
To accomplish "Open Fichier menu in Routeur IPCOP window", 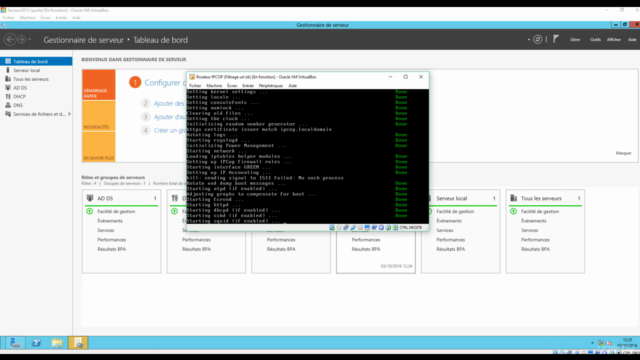I will pyautogui.click(x=195, y=86).
